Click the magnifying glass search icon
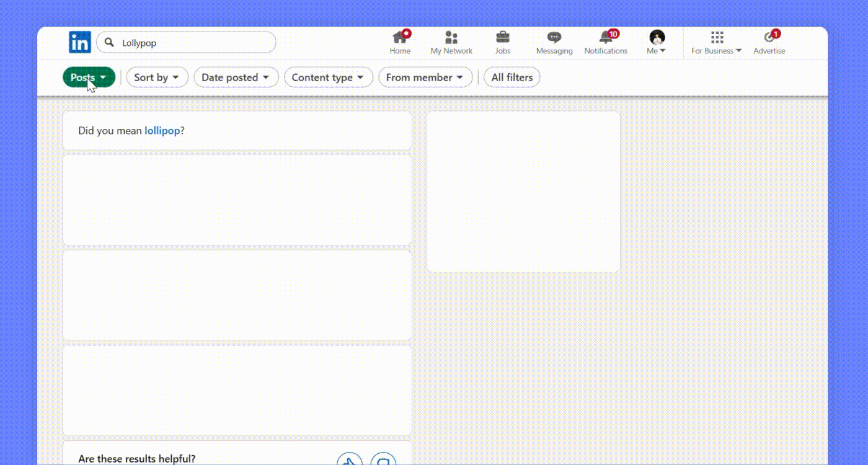The width and height of the screenshot is (868, 465). click(110, 42)
